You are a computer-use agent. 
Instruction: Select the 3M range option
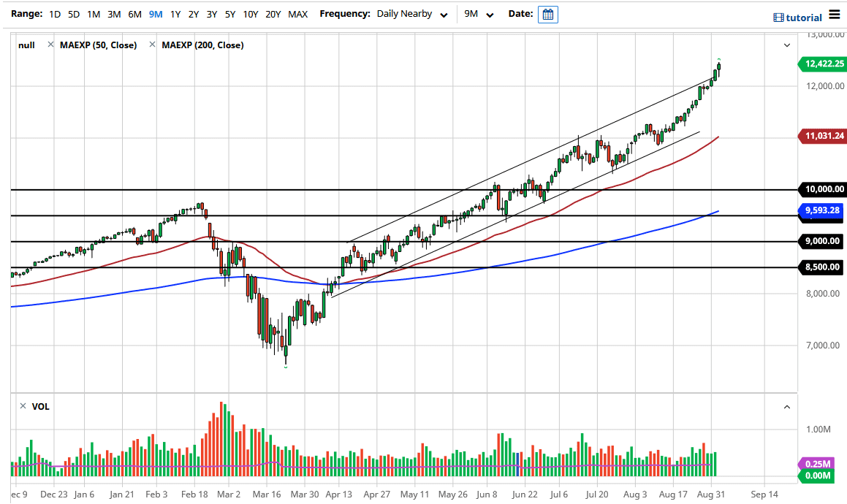coord(113,13)
